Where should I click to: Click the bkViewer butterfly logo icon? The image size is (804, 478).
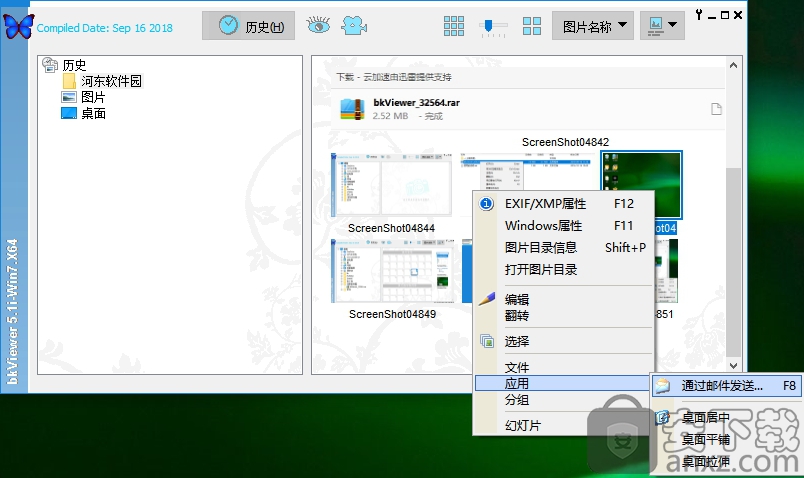18,26
